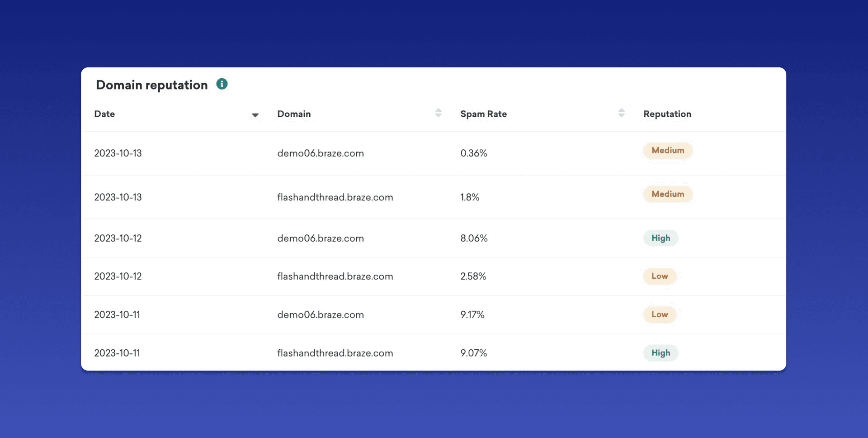Toggle sort arrows on Spam Rate column
Viewport: 868px width, 438px height.
click(x=621, y=113)
